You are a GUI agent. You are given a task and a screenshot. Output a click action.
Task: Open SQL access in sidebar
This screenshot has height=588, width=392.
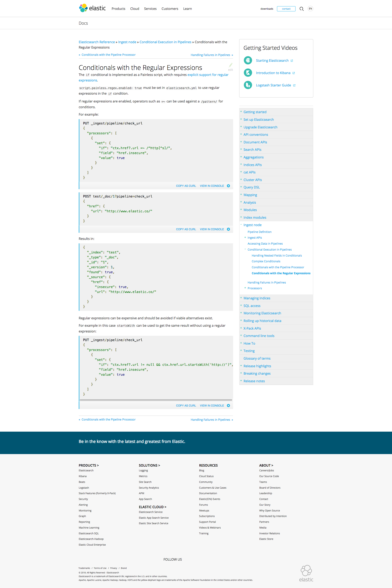click(x=252, y=306)
